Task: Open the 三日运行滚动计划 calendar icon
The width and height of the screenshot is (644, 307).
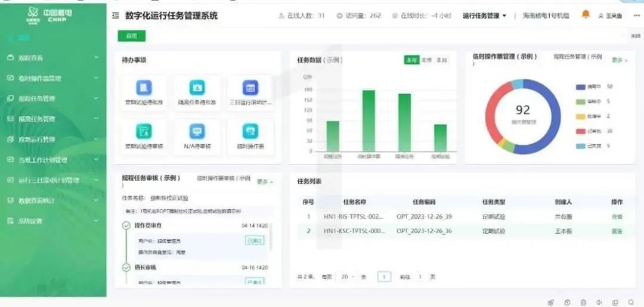Action: click(250, 88)
